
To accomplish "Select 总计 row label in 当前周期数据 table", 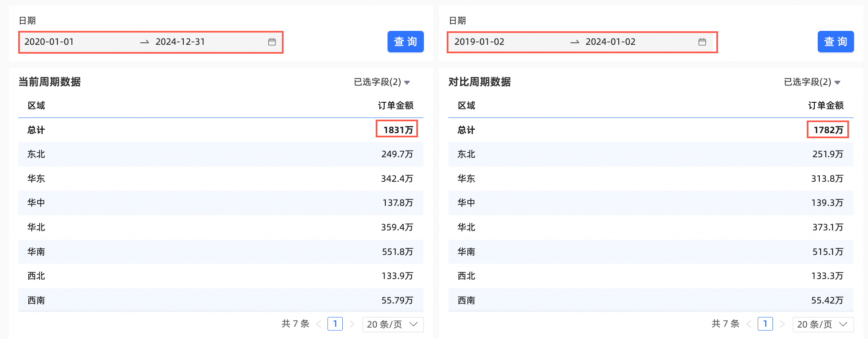I will [x=36, y=130].
